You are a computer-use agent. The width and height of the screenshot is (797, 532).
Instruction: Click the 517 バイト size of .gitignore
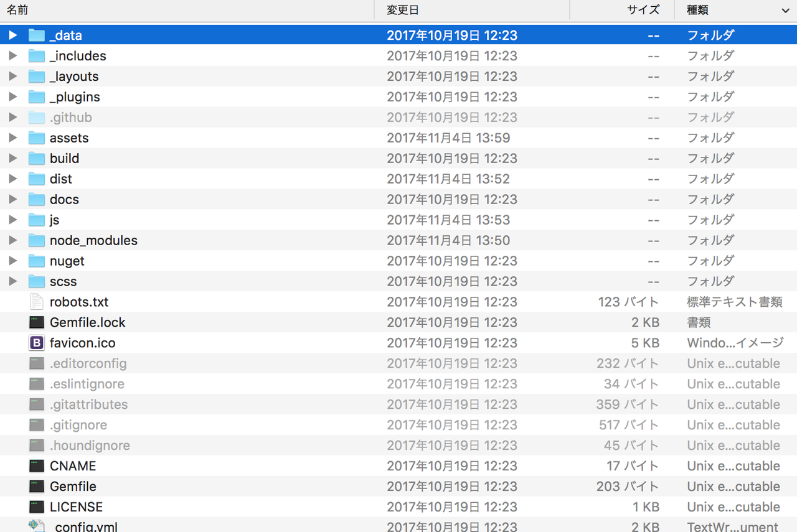(x=628, y=426)
